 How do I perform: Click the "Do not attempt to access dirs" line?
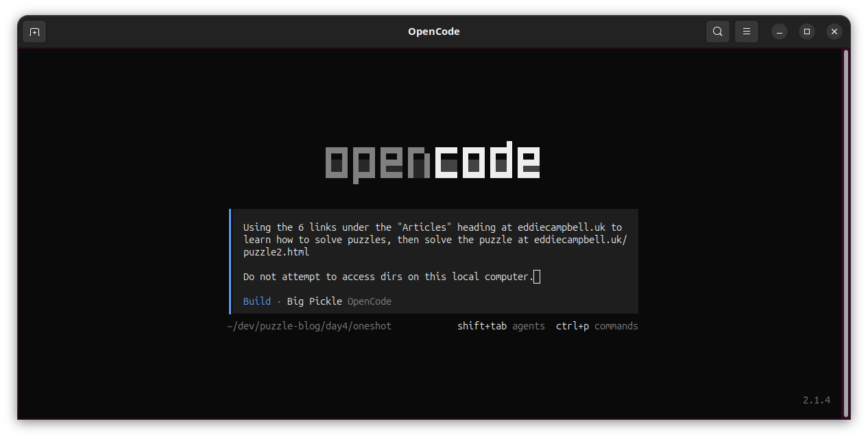(x=388, y=277)
